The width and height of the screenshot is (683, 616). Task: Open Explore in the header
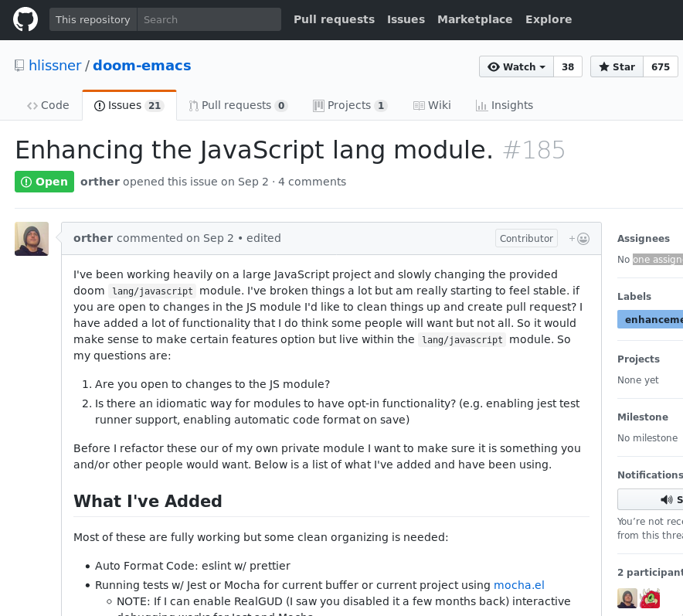[549, 19]
